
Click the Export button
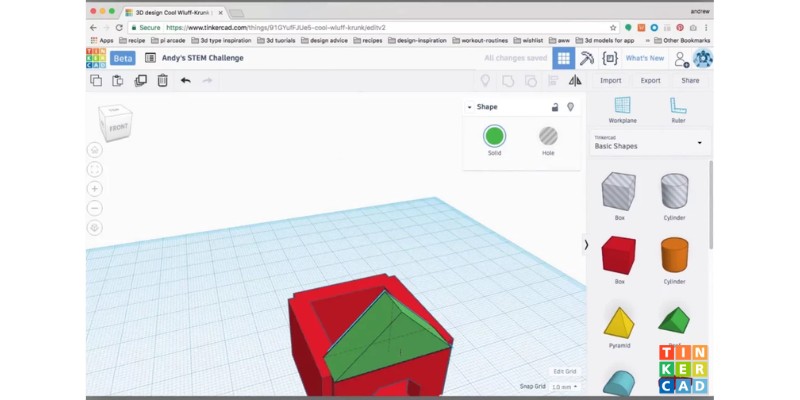[x=651, y=81]
